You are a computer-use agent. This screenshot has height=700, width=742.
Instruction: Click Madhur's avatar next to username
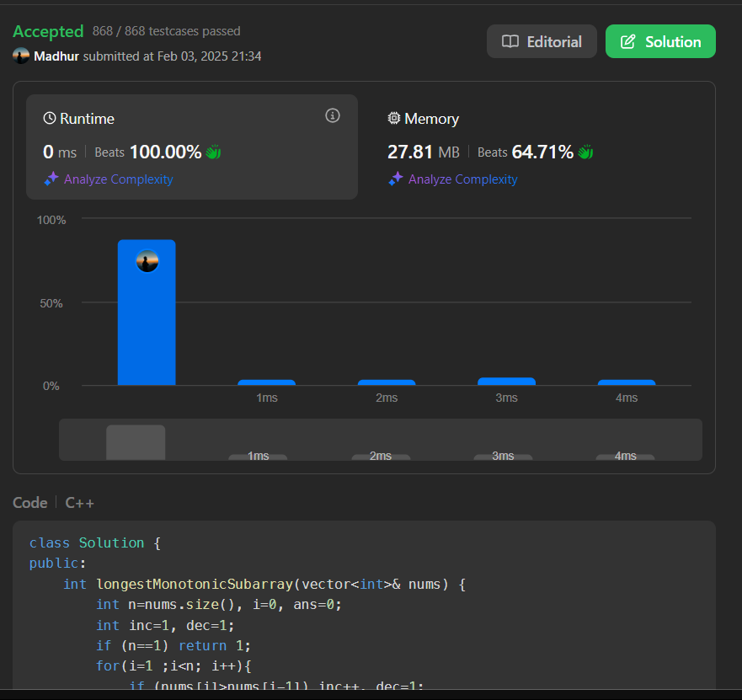pyautogui.click(x=21, y=56)
